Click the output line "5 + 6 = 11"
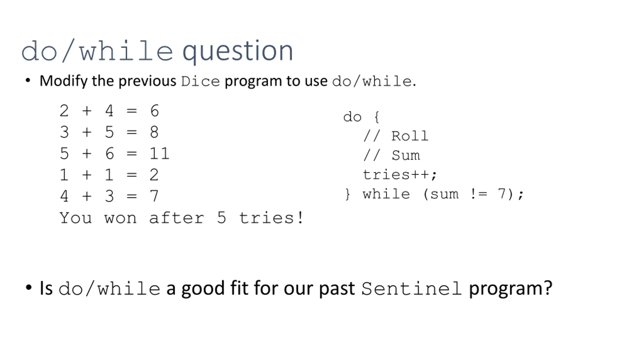 coord(114,154)
